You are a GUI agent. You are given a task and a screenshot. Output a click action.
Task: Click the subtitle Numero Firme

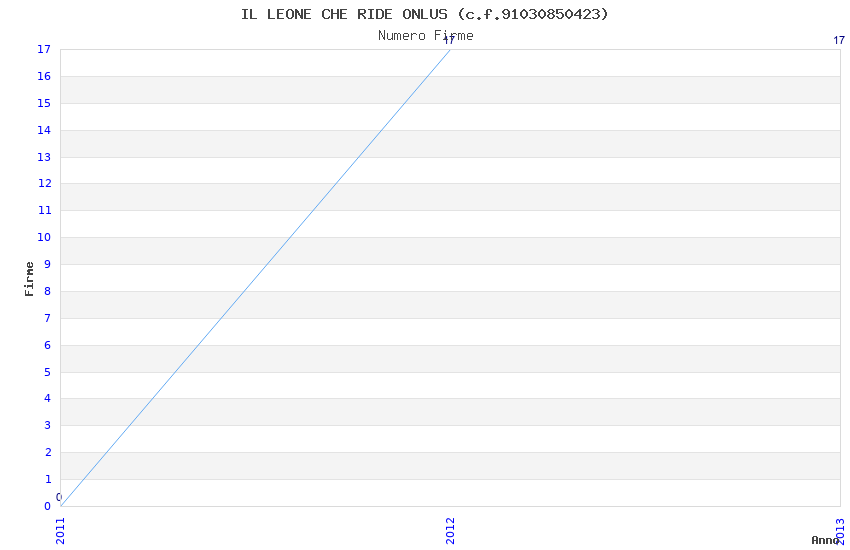click(x=426, y=36)
